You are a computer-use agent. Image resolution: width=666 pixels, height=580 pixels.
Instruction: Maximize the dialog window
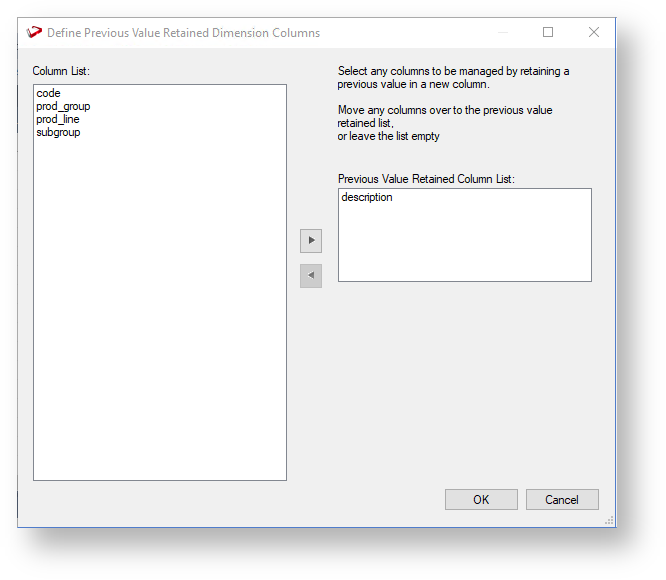click(548, 32)
